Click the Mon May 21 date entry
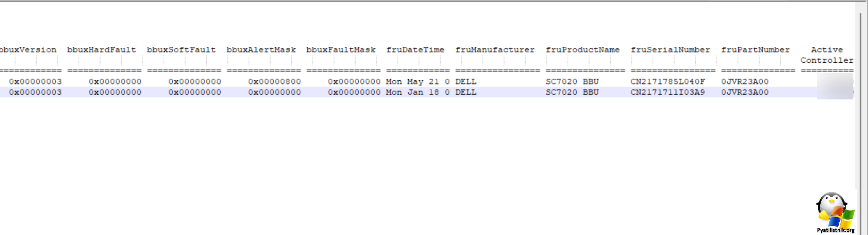The width and height of the screenshot is (868, 235). pos(418,81)
